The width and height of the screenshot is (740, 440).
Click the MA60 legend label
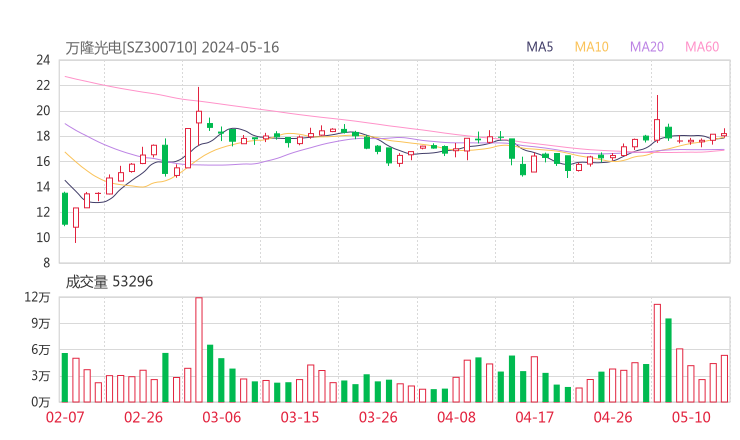702,47
